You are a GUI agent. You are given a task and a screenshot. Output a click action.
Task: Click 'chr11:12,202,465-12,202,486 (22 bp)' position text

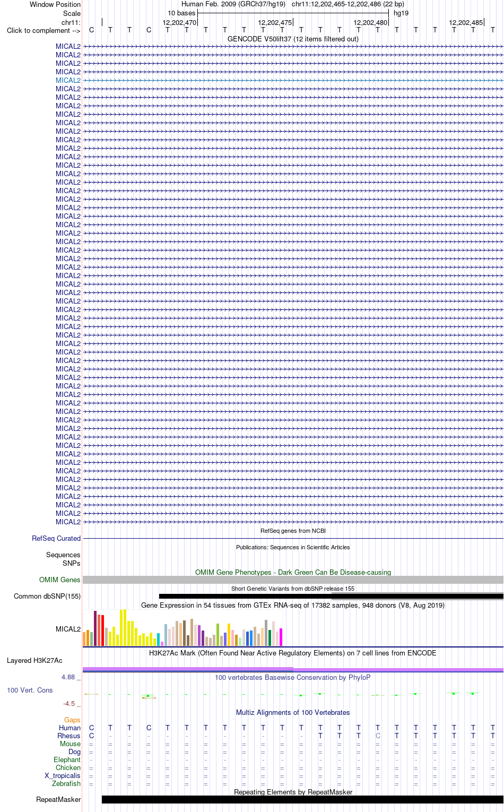tap(348, 4)
